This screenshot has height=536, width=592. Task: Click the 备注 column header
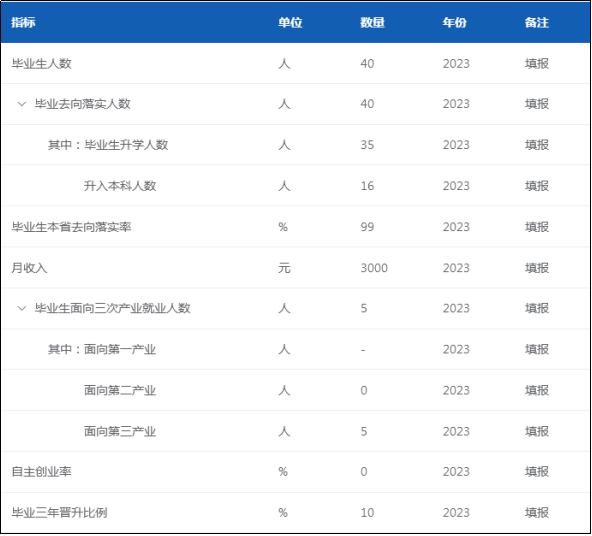[536, 22]
